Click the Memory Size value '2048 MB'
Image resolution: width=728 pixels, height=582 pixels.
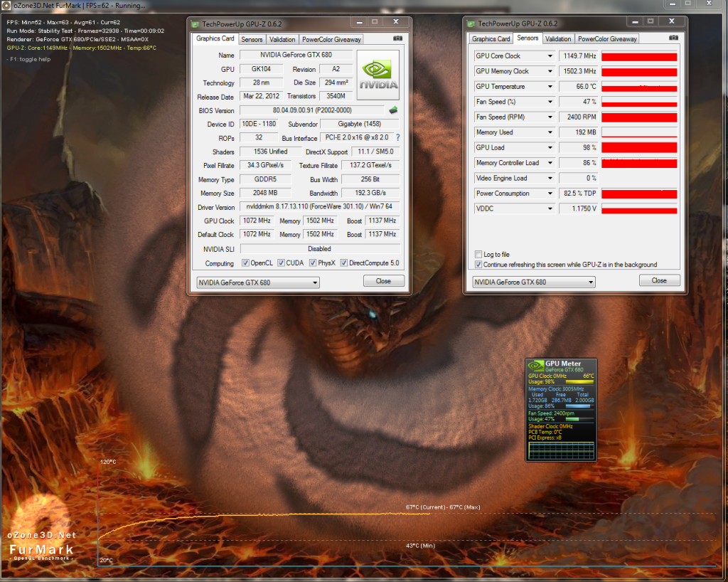pos(266,193)
